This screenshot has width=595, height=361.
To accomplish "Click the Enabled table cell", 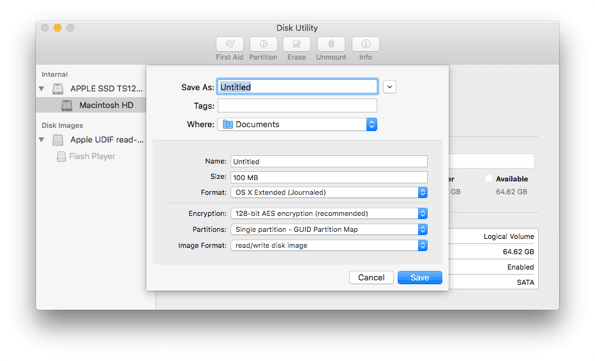I will point(520,267).
